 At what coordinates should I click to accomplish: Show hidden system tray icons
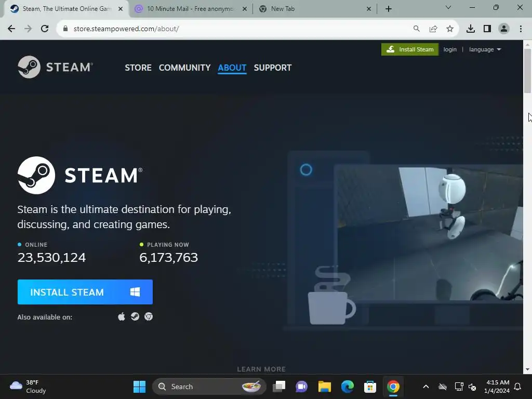(x=426, y=387)
